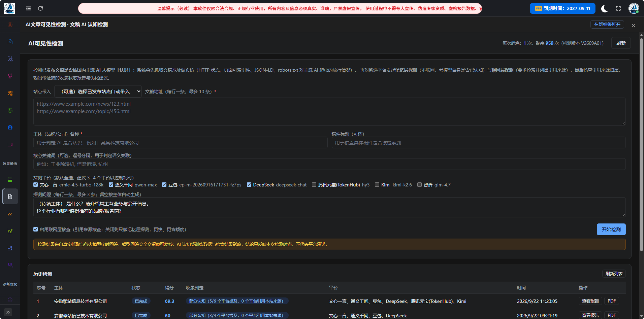
Task: Open the green stacked-rows sidebar icon
Action: coord(10,179)
